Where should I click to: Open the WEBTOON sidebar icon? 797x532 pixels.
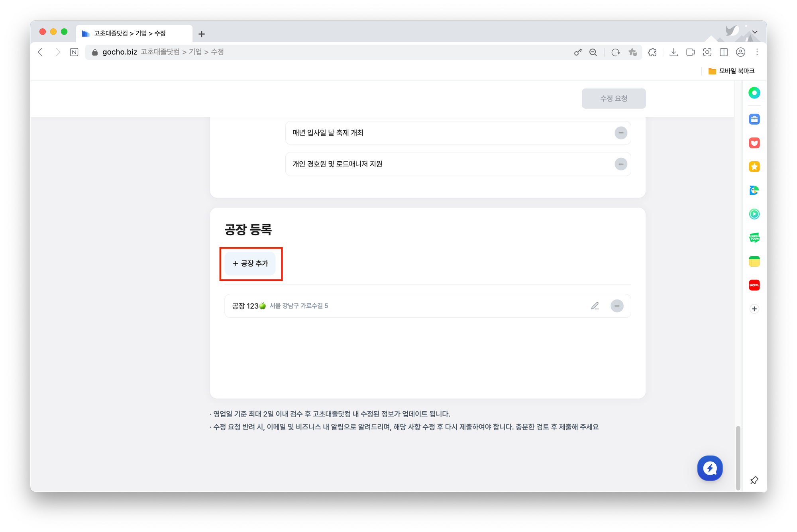pos(754,238)
